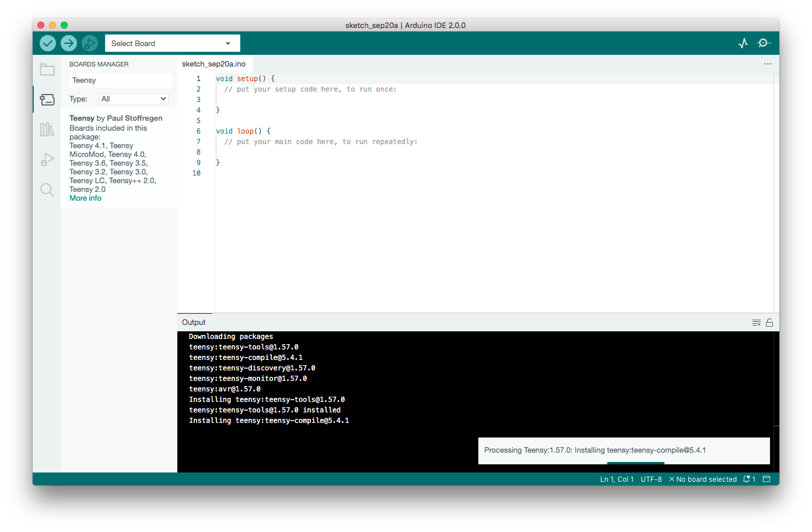Click the 'void setup() {' code line
812x532 pixels.
pyautogui.click(x=245, y=79)
